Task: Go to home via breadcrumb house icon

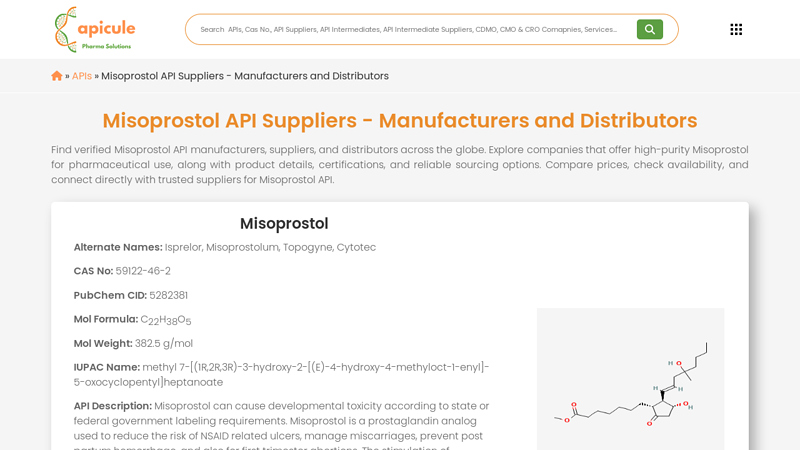Action: click(57, 76)
